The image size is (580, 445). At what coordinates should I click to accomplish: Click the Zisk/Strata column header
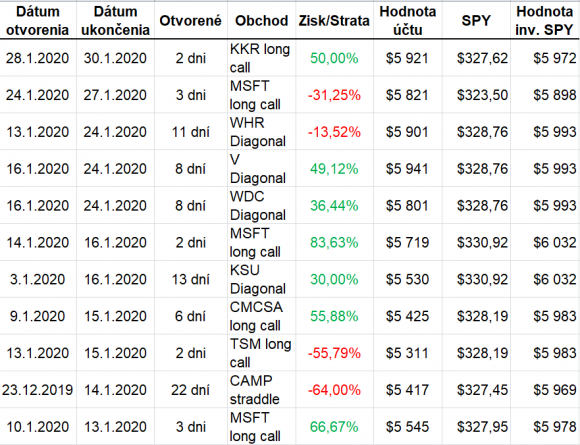[334, 20]
